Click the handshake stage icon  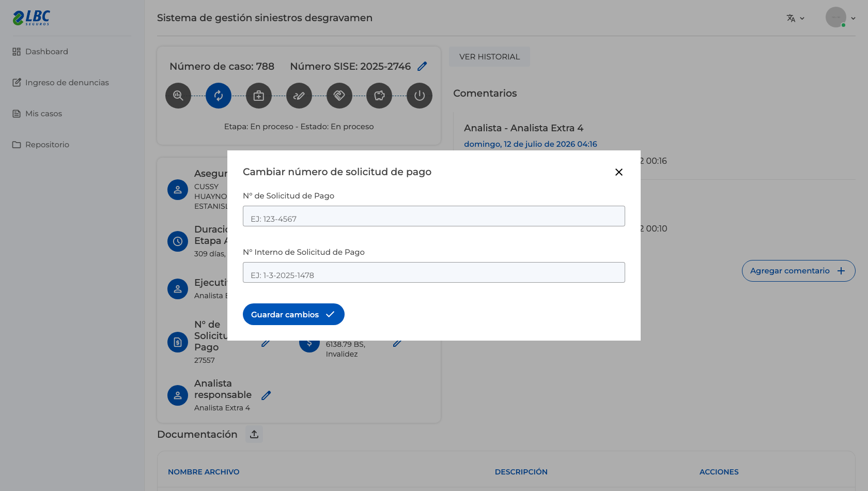(339, 96)
